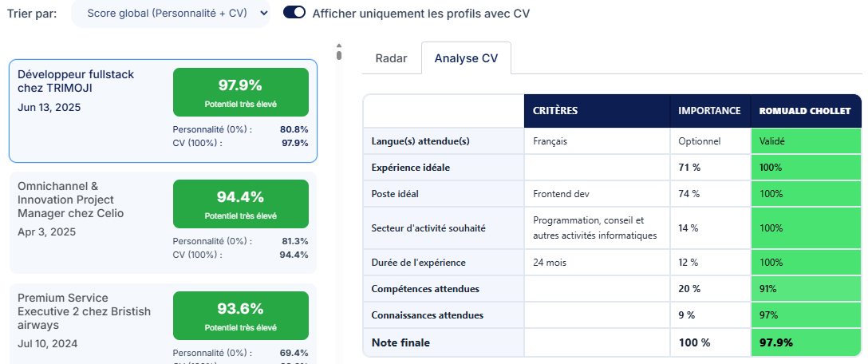Click the Expérience idéale row label
This screenshot has width=868, height=364.
(411, 168)
